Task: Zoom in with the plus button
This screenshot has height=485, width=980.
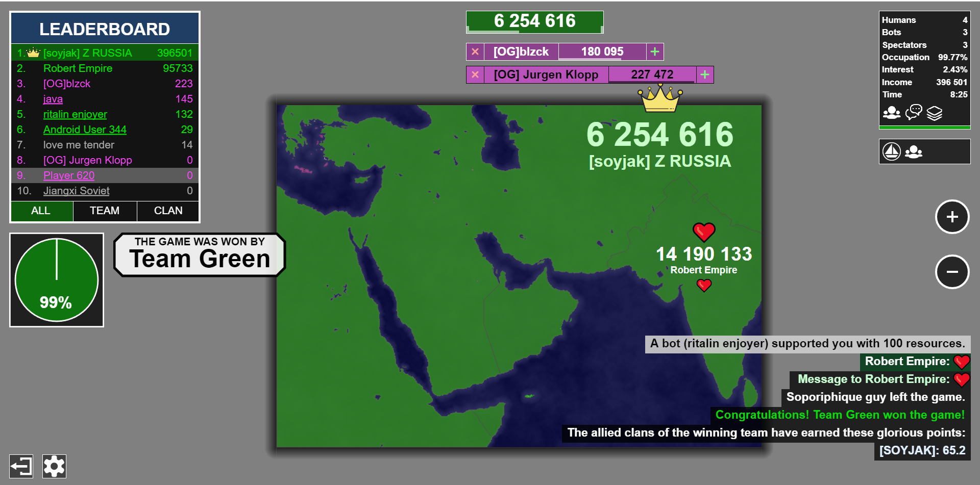Action: (952, 217)
